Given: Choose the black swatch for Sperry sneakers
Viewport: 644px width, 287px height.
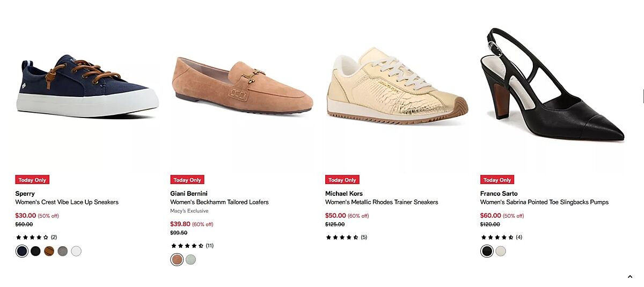Looking at the screenshot, I should coord(35,251).
